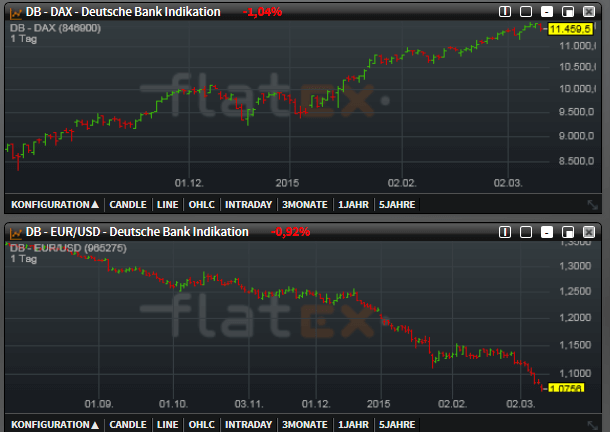Click the 01.12. date on the DAX axis

pos(189,183)
